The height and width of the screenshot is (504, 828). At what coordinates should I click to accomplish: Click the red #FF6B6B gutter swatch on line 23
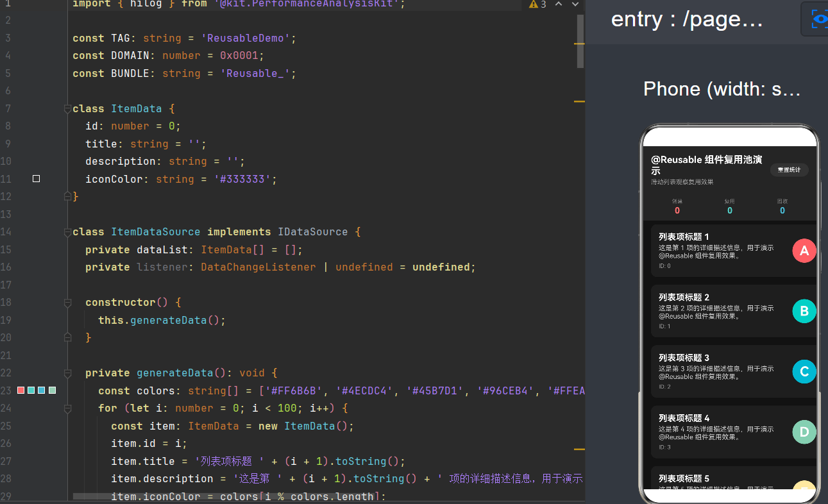click(x=21, y=390)
